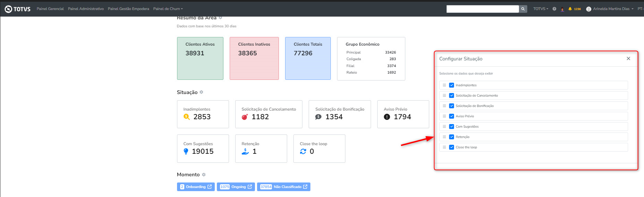
Task: Click the user profile avatar picture
Action: (x=589, y=9)
